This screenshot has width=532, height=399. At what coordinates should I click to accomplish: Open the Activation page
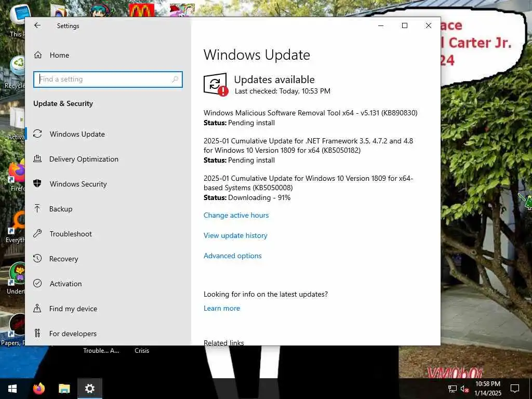click(x=108, y=284)
